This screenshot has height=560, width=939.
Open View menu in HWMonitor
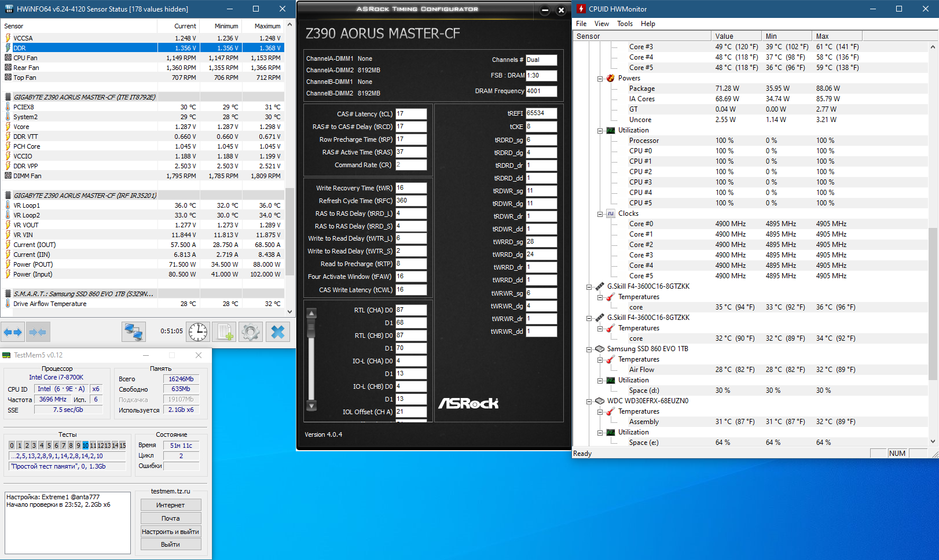coord(601,24)
